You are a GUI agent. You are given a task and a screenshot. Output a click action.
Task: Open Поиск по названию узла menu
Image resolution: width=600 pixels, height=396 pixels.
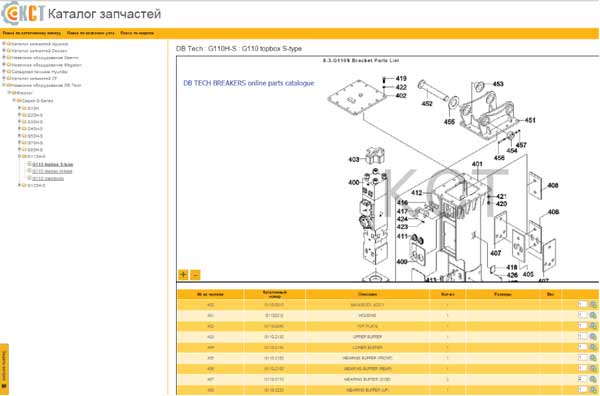point(91,33)
